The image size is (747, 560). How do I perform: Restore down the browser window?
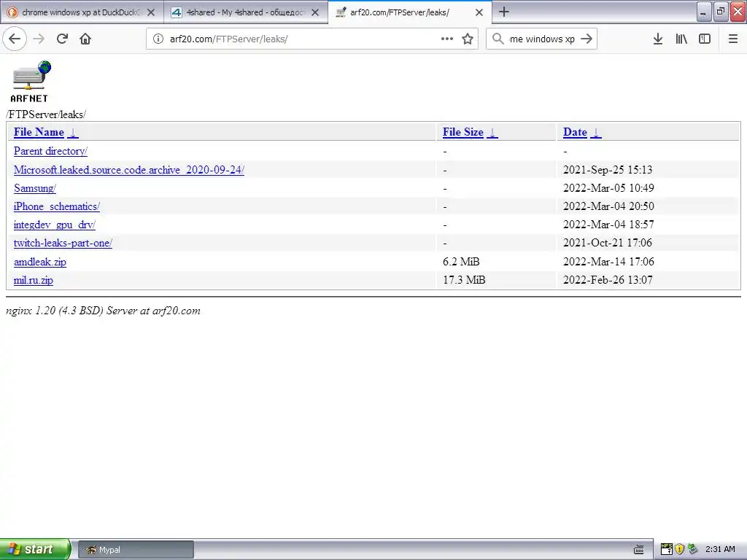[x=721, y=12]
